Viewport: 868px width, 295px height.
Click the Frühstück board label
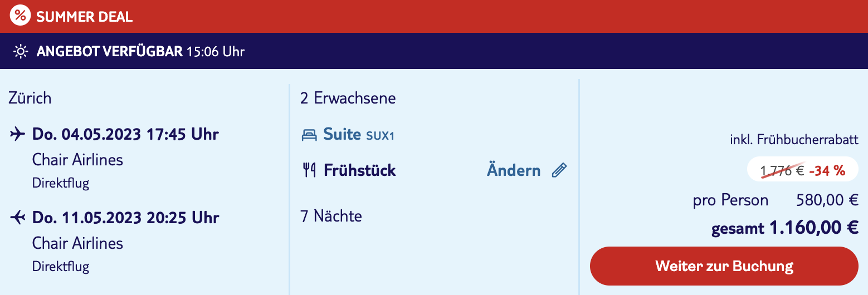point(359,170)
